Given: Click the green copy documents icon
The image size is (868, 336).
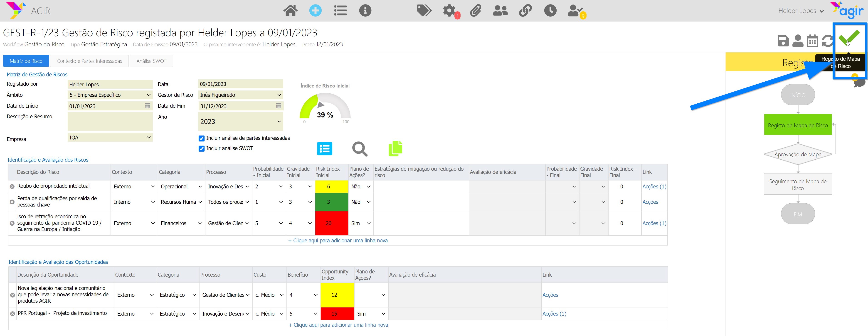Looking at the screenshot, I should (x=395, y=149).
